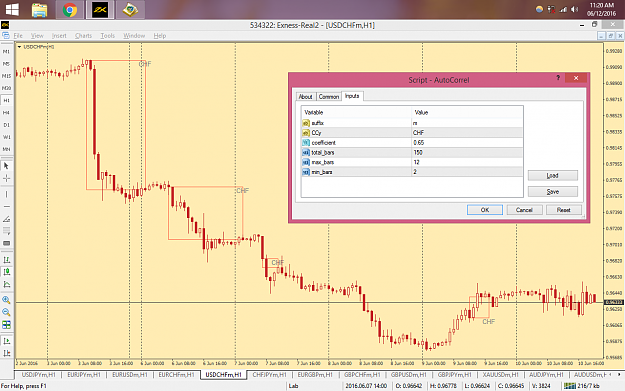625x391 pixels.
Task: Select the crosshair tool
Action: point(6,178)
